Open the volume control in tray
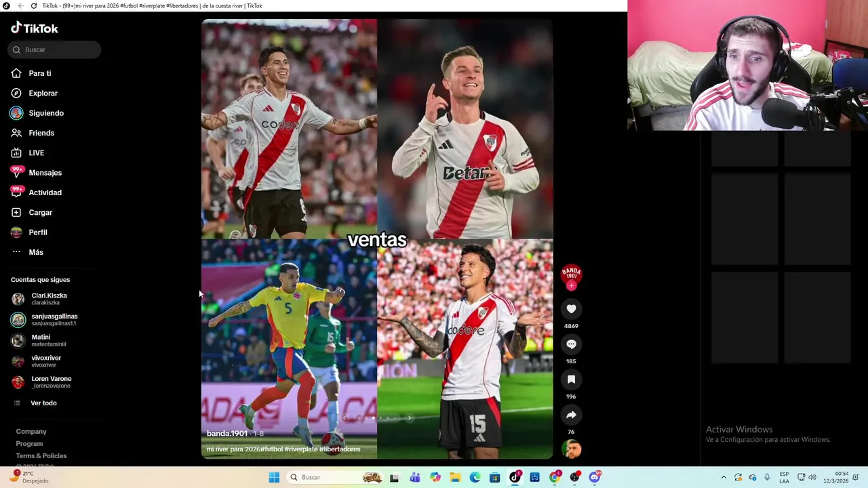This screenshot has width=868, height=488. [x=812, y=477]
